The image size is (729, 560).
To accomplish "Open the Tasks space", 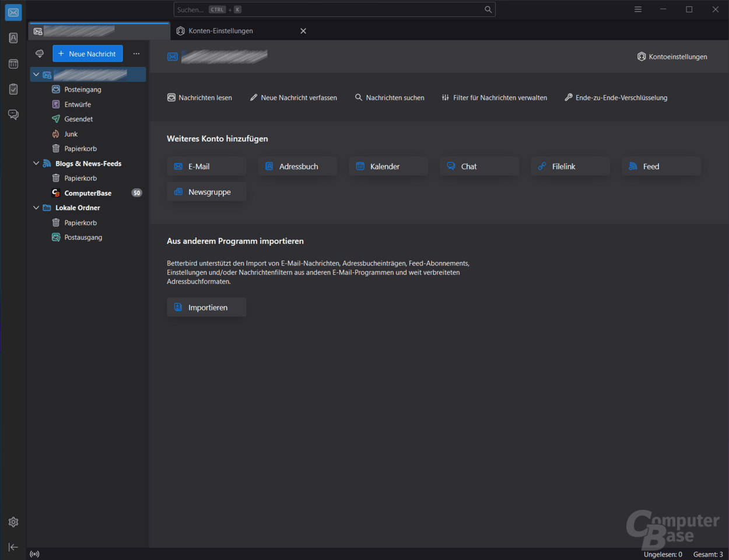I will (13, 89).
